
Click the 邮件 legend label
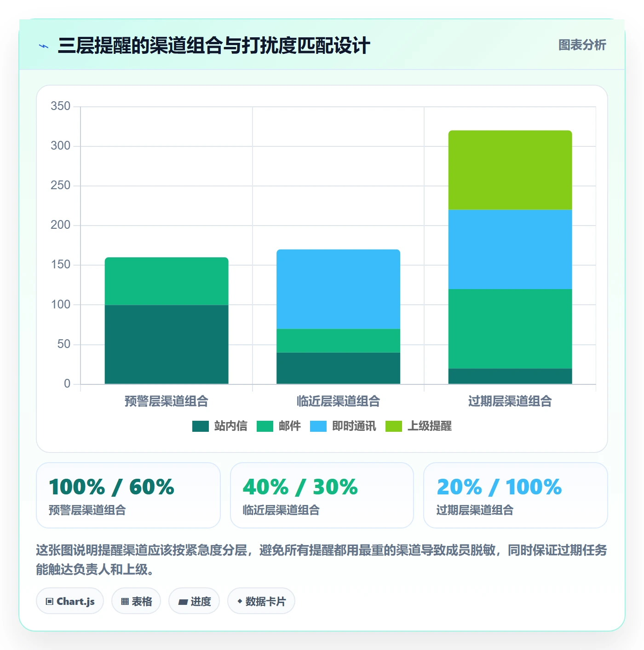coord(289,426)
